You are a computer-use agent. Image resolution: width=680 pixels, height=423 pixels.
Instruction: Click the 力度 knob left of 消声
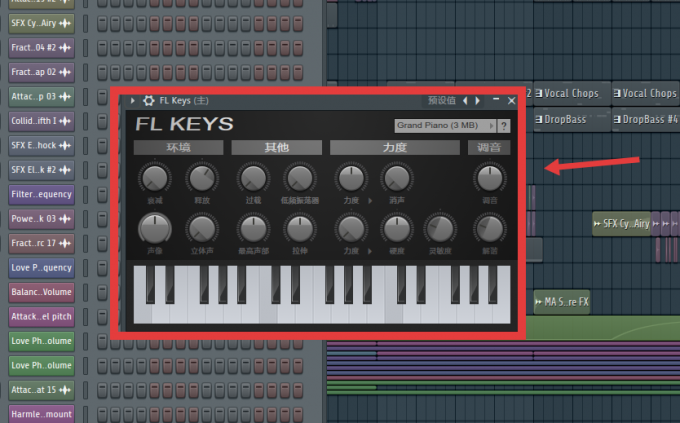coord(351,178)
